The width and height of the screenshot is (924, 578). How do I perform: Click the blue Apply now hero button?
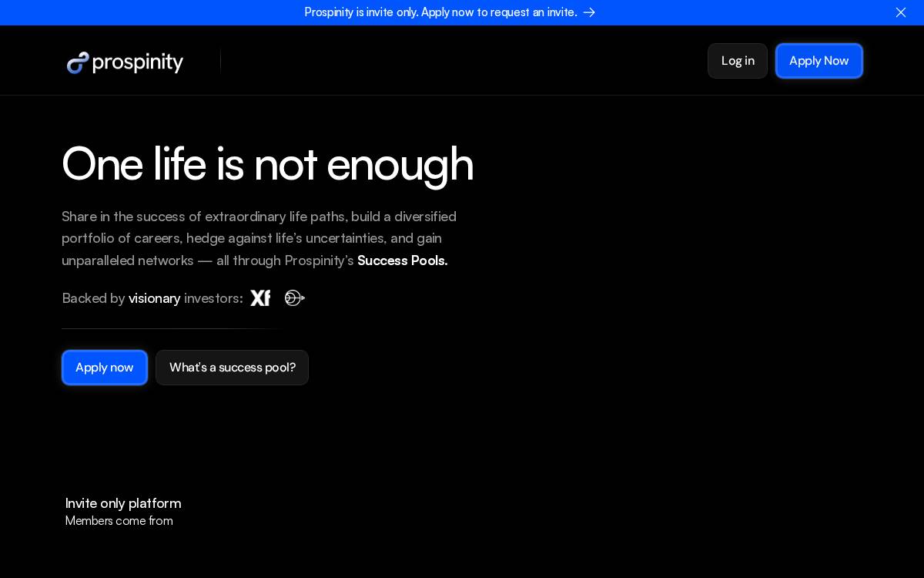coord(105,368)
